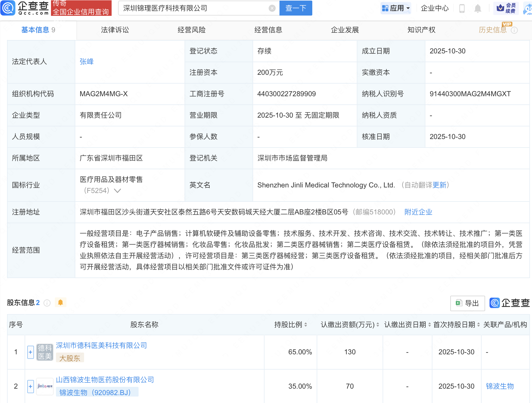
Task: Expand the 国标行业 F5254 details chevron
Action: point(117,191)
